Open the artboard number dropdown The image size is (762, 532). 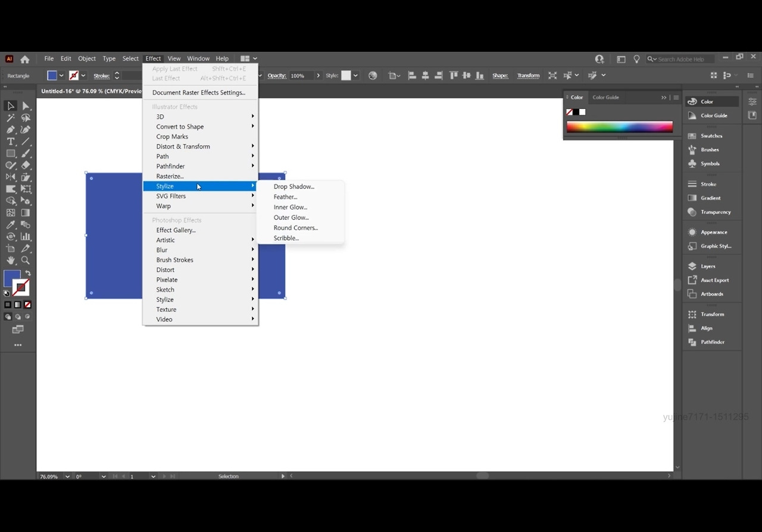tap(153, 476)
